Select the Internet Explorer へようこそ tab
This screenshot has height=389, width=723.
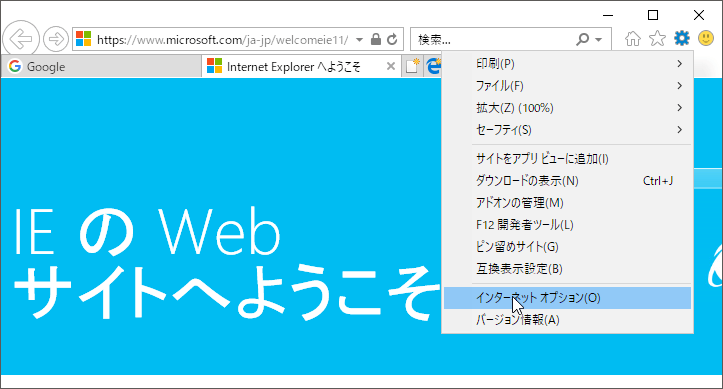click(x=302, y=67)
